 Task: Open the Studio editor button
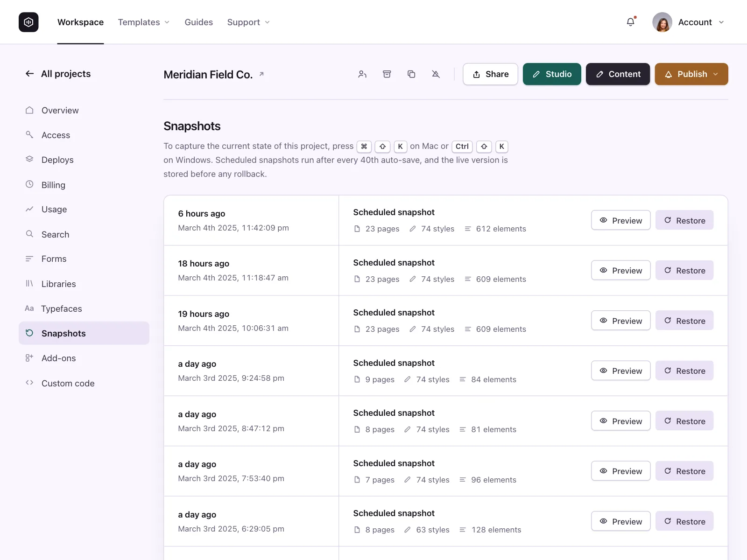point(552,74)
